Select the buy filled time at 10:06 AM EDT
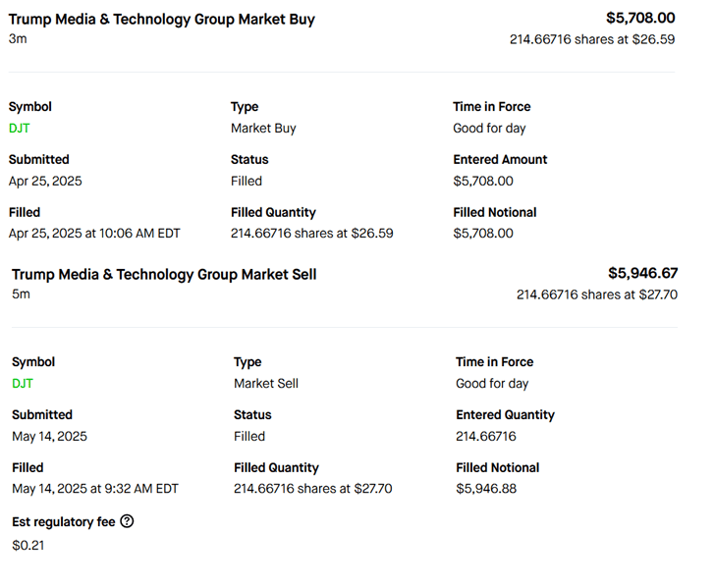Viewport: 714px width, 588px height. [x=94, y=234]
